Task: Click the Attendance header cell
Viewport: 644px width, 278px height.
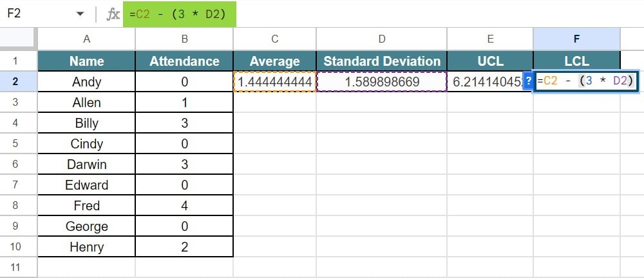Action: coord(184,61)
